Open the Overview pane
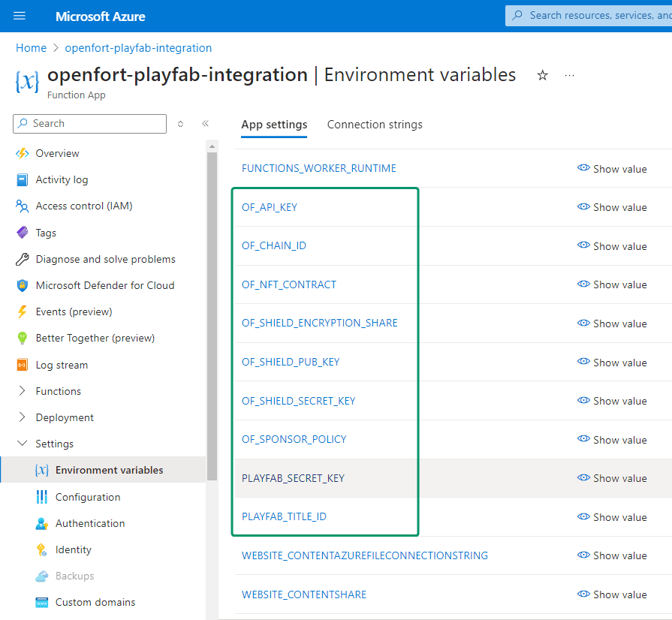672x620 pixels. point(56,153)
